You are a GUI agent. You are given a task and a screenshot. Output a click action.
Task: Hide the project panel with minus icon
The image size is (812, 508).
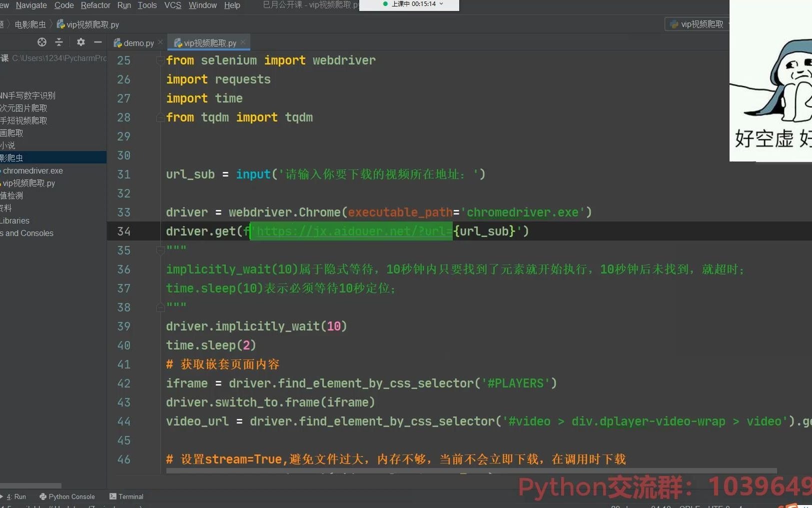click(98, 42)
